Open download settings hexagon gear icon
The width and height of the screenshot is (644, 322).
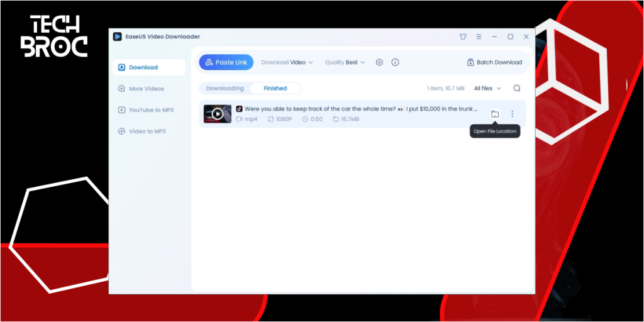coord(379,62)
